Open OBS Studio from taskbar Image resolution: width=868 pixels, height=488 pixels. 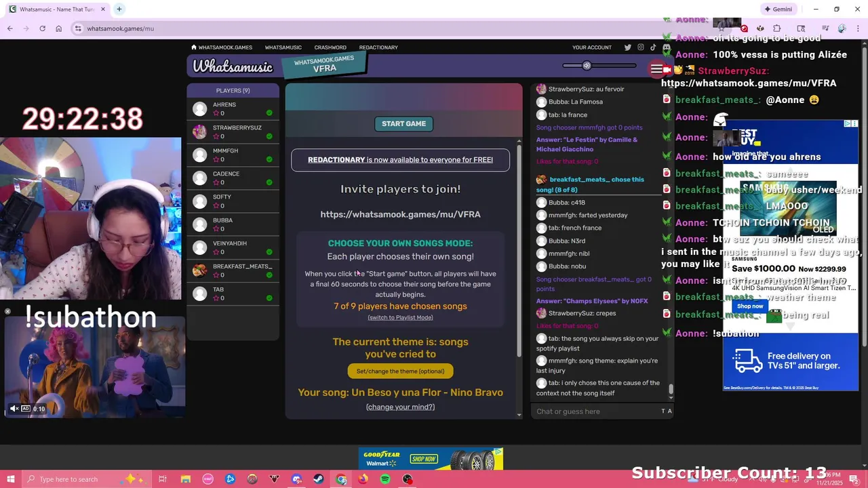(408, 479)
